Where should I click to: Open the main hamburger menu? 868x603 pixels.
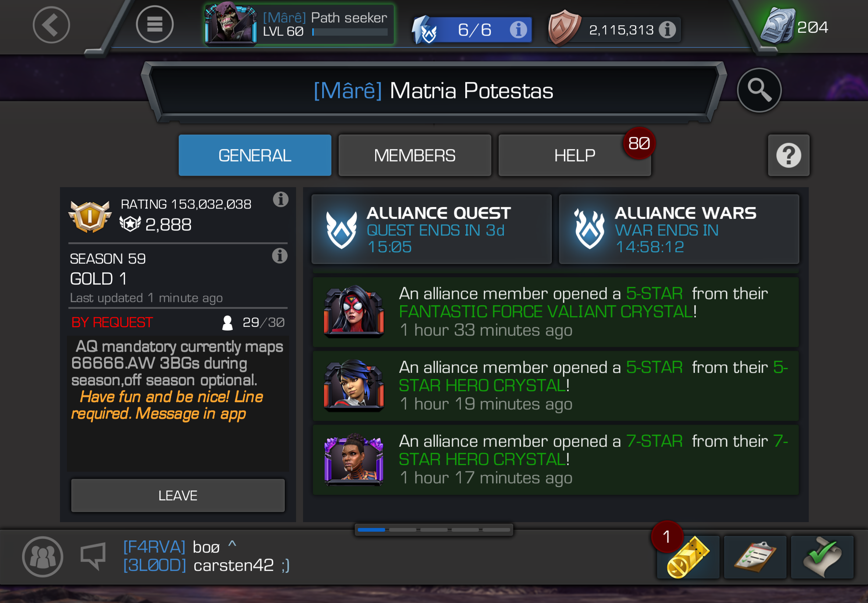click(x=154, y=25)
